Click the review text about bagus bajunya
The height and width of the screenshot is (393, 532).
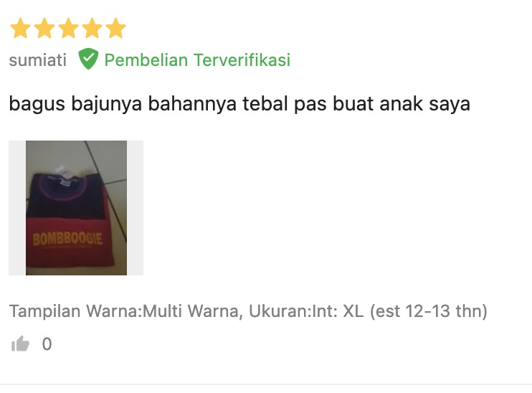(x=239, y=103)
